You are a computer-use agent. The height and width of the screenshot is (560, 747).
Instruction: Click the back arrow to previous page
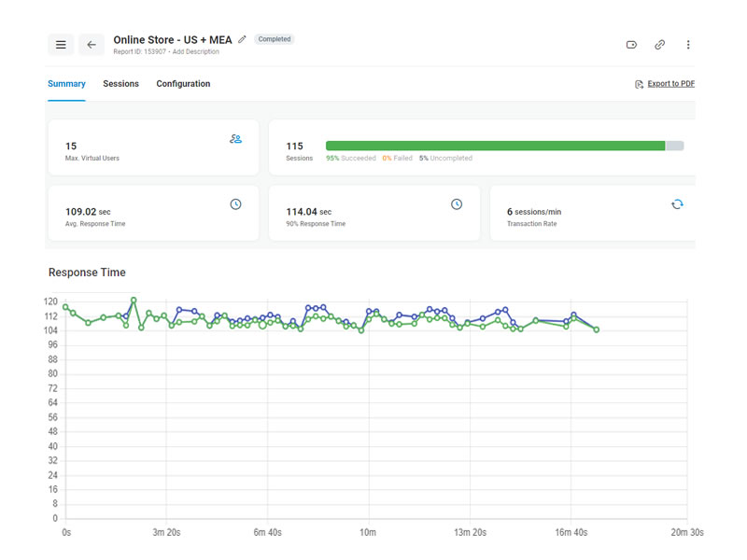tap(91, 44)
